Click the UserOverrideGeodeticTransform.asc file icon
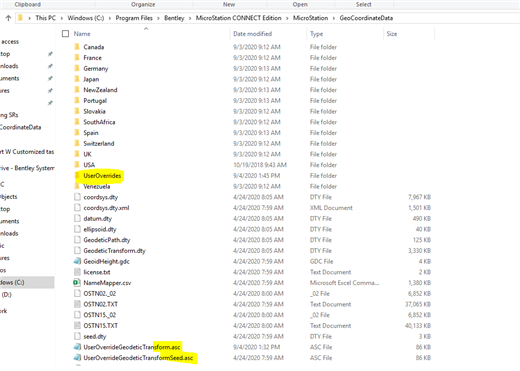Image resolution: width=520 pixels, height=371 pixels. click(x=77, y=347)
